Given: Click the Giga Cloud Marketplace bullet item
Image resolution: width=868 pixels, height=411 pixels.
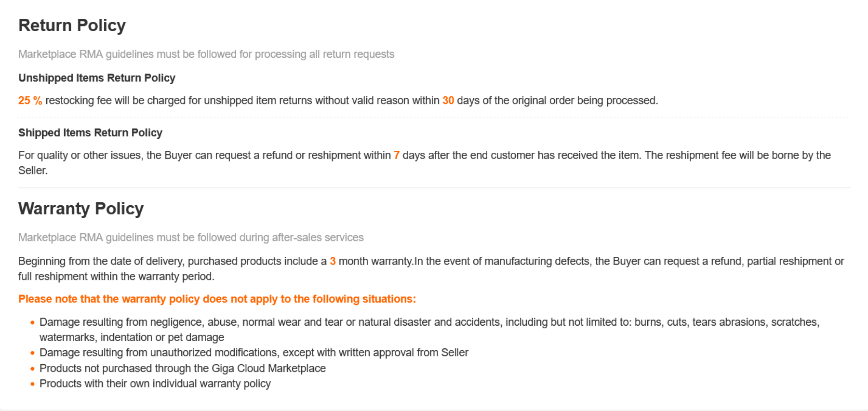Looking at the screenshot, I should click(182, 369).
